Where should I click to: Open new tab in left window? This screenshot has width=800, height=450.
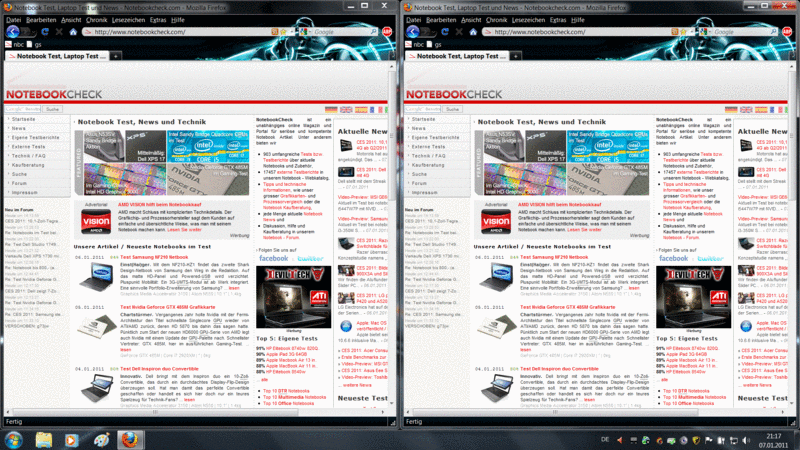pyautogui.click(x=116, y=56)
